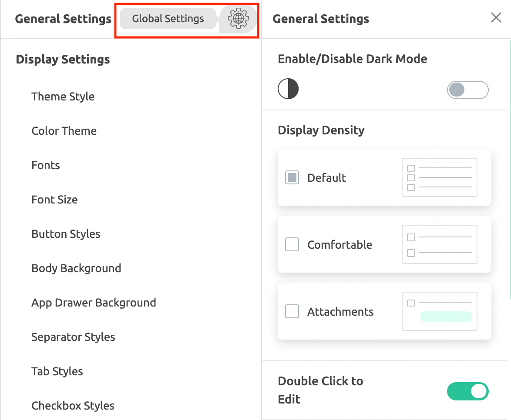This screenshot has height=420, width=511.
Task: Select Font Size from the list
Action: 54,200
